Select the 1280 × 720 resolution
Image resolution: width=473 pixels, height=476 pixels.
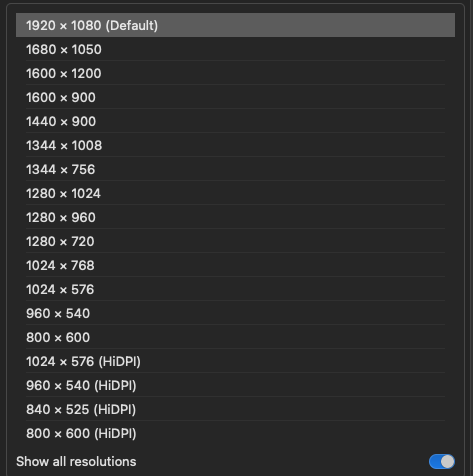[x=235, y=241]
